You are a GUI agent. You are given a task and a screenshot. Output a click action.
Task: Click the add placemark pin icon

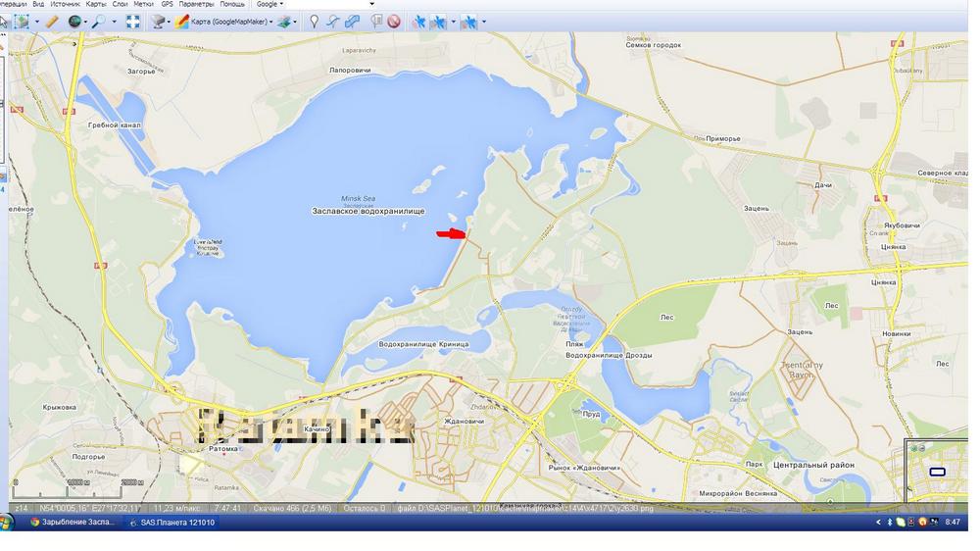point(314,21)
